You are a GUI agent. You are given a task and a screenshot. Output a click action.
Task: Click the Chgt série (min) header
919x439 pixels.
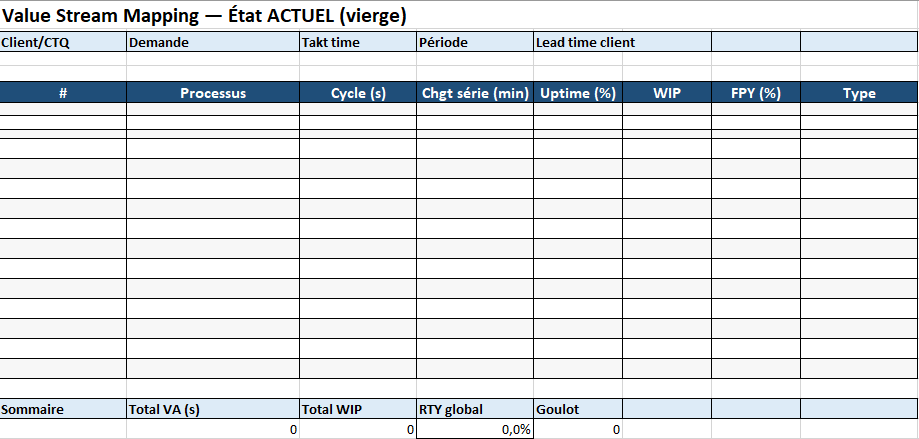(x=475, y=93)
